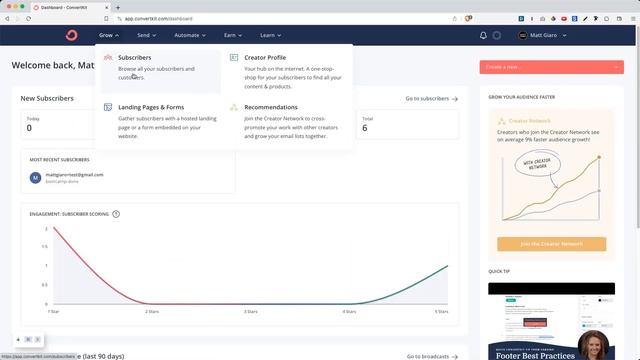The height and width of the screenshot is (360, 640).
Task: Click the ConvertKit logo in the header
Action: coord(71,36)
